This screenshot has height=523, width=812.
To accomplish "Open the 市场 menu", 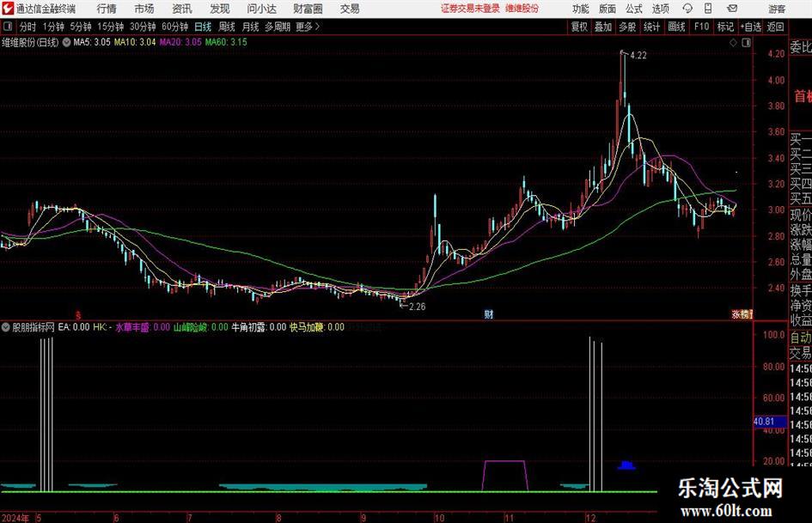I will (144, 9).
